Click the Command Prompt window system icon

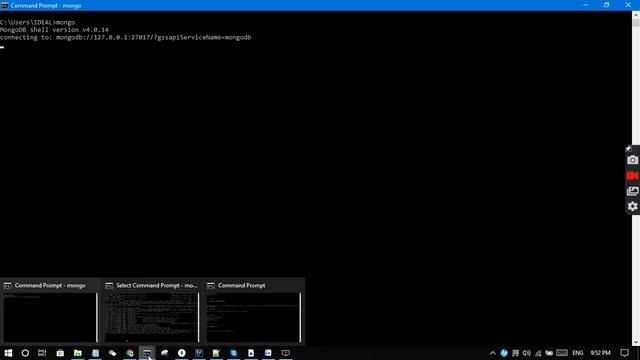(x=4, y=5)
